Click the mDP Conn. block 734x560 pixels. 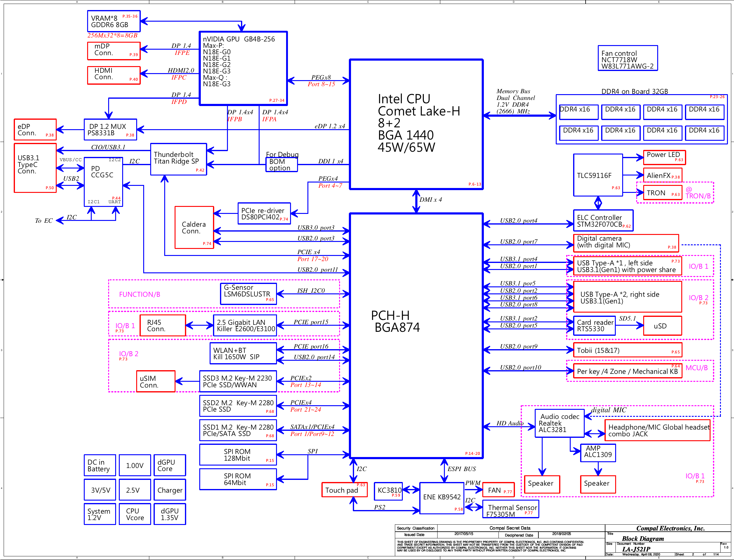113,51
